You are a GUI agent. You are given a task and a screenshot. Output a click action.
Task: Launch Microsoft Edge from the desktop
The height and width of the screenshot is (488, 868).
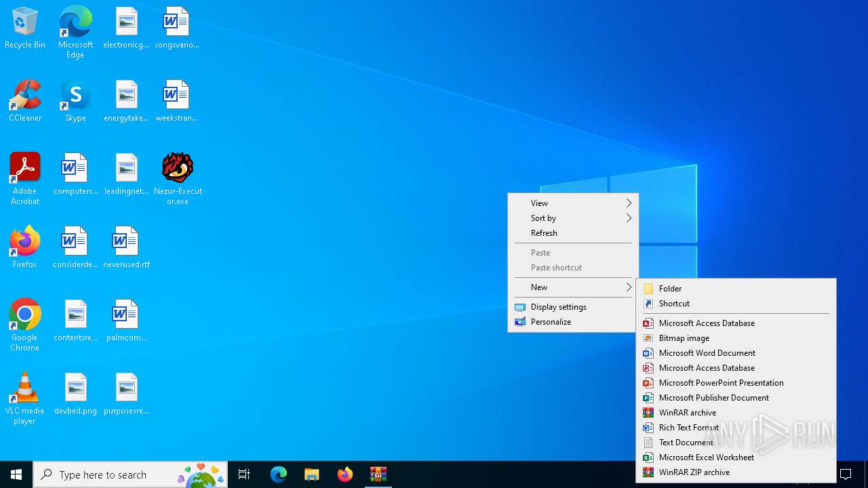coord(75,33)
